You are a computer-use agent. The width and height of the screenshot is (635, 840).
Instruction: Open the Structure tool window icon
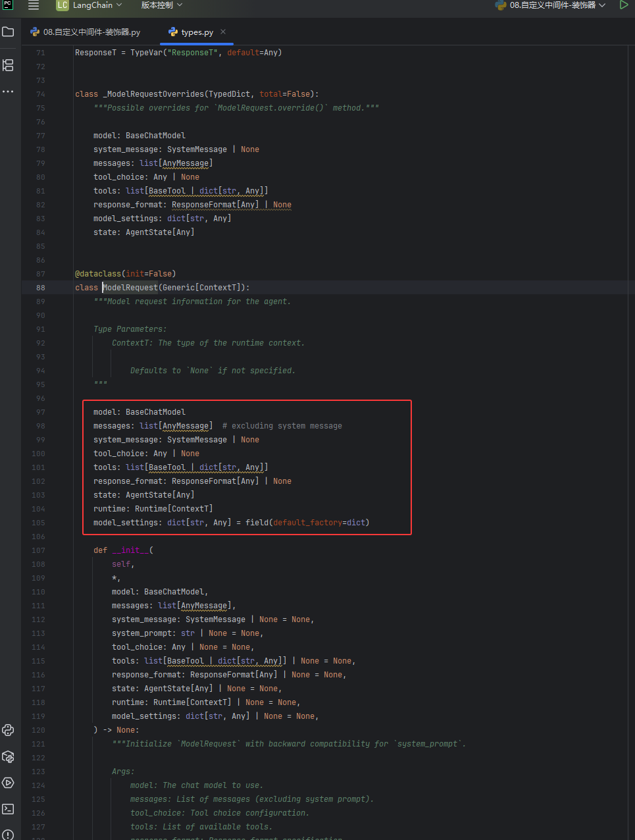[8, 65]
